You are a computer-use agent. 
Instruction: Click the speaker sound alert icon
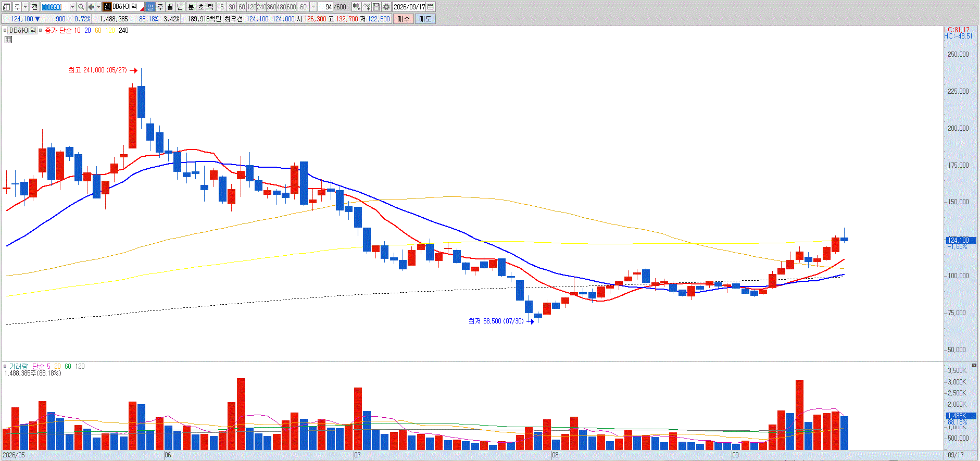pos(91,7)
